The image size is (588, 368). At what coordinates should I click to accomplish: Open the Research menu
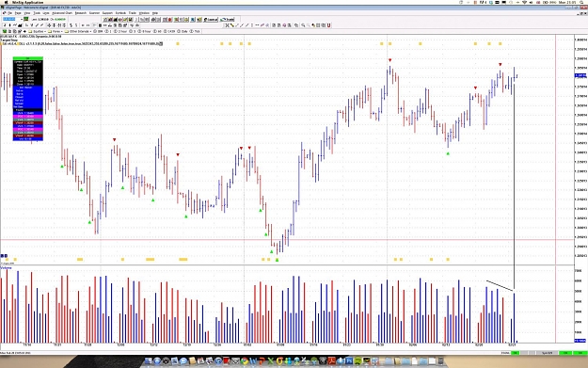pyautogui.click(x=81, y=13)
